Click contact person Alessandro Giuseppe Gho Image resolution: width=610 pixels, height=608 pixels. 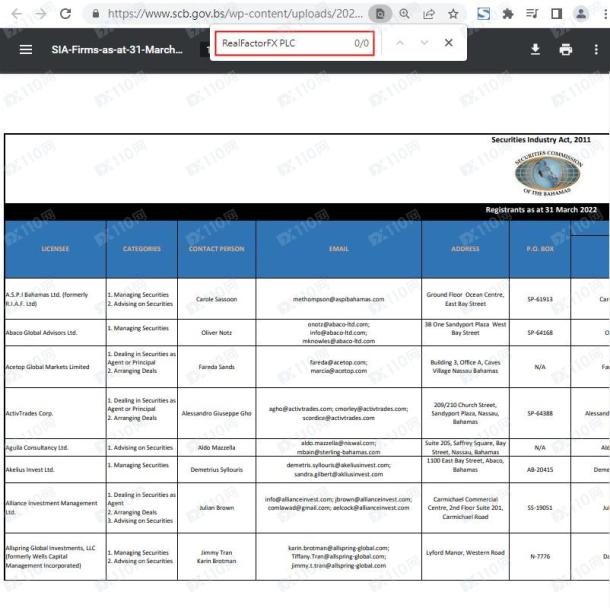pos(217,413)
